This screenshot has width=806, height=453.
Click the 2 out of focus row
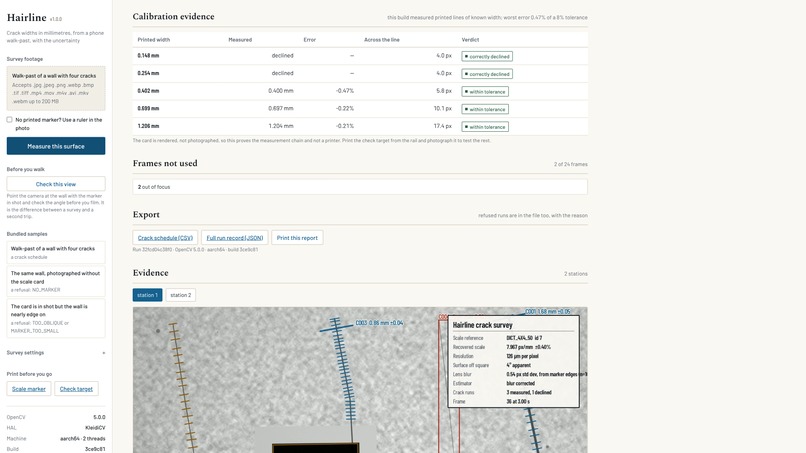coord(360,187)
